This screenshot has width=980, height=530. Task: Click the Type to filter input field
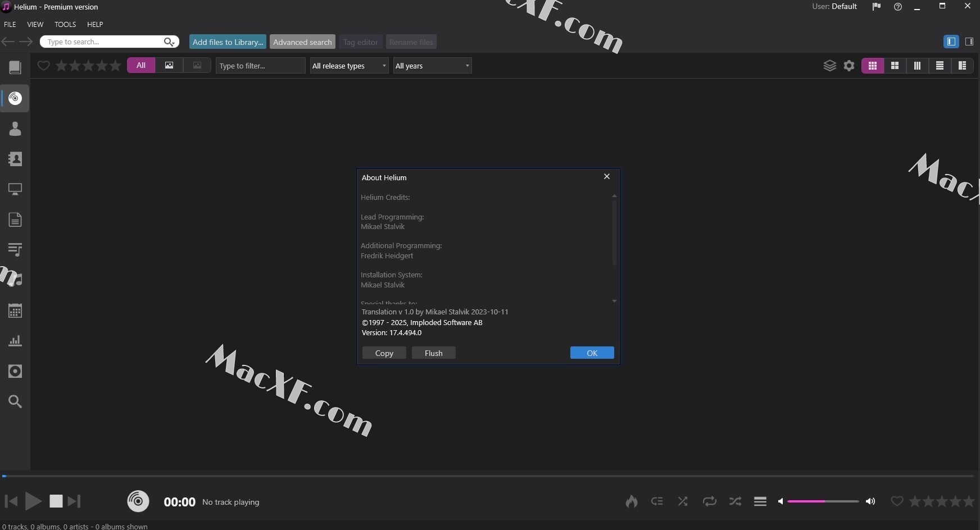(x=260, y=66)
